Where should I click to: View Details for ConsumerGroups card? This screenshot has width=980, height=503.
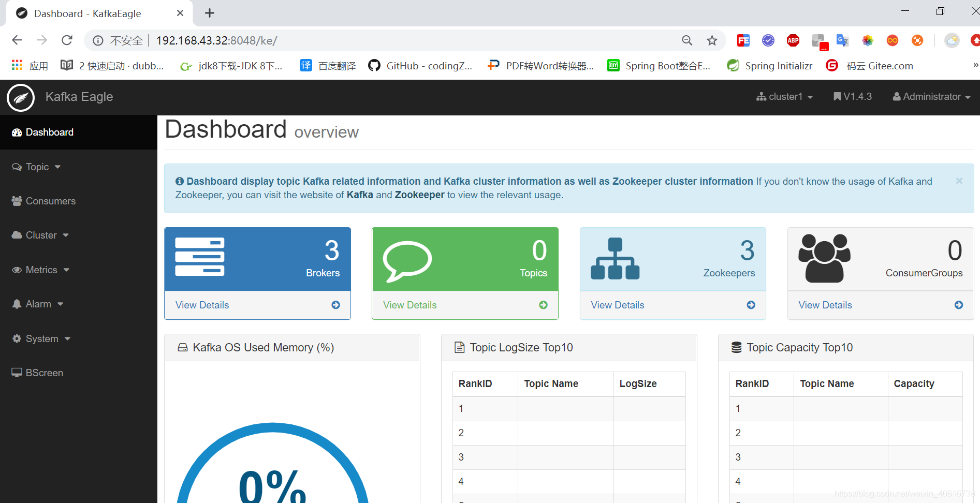[x=825, y=305]
